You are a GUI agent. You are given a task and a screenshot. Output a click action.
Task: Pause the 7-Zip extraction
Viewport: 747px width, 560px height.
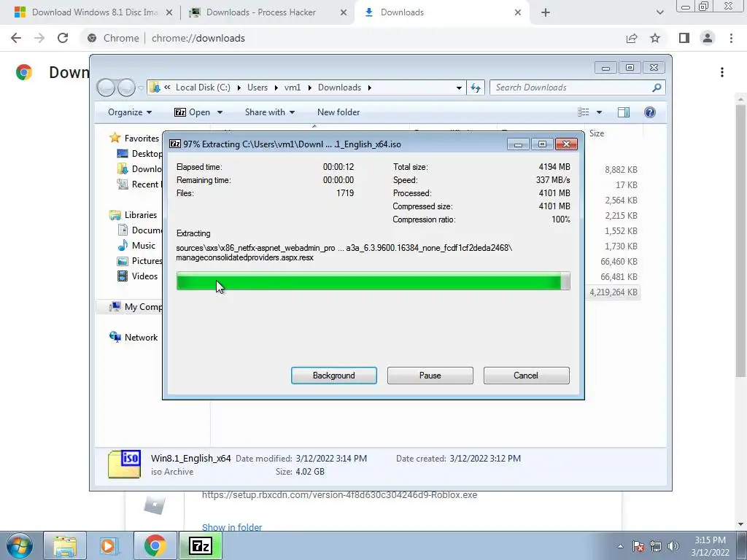[430, 376]
